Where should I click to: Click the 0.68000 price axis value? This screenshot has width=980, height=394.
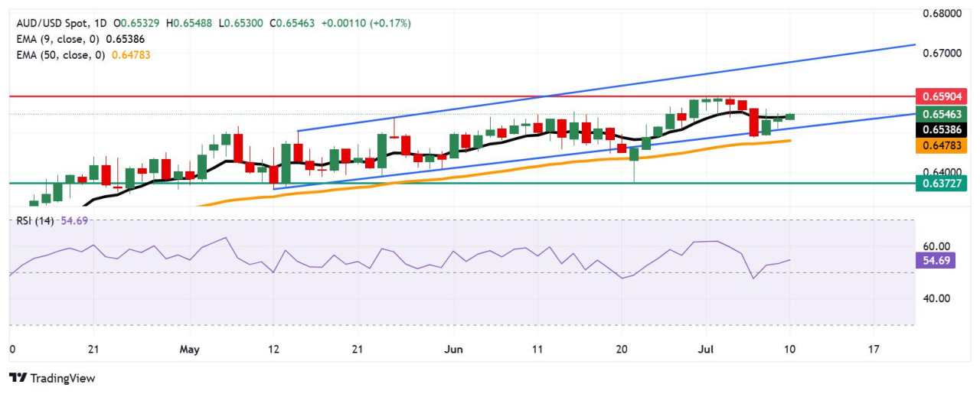(x=942, y=13)
